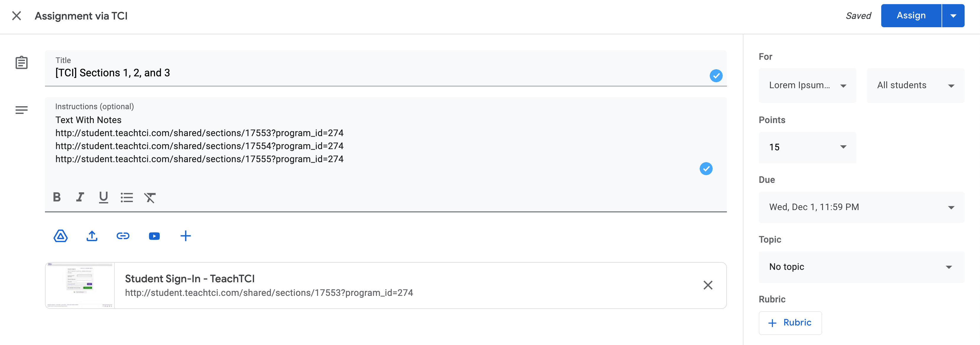Open the All students dropdown
This screenshot has width=980, height=345.
(x=915, y=85)
